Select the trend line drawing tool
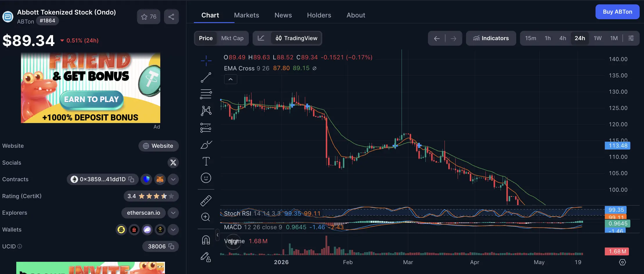644x274 pixels. coord(206,77)
